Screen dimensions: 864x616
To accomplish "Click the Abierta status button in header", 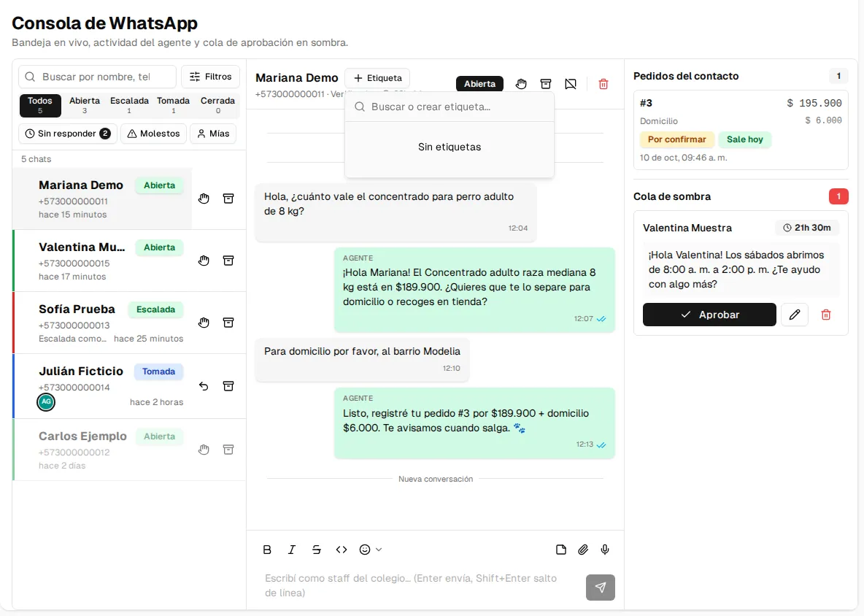I will (479, 84).
